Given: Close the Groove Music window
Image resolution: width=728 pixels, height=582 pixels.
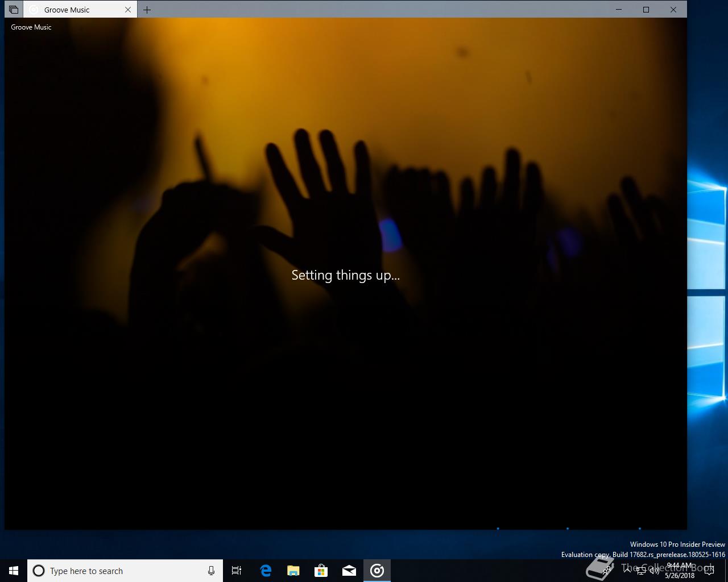Looking at the screenshot, I should [673, 10].
